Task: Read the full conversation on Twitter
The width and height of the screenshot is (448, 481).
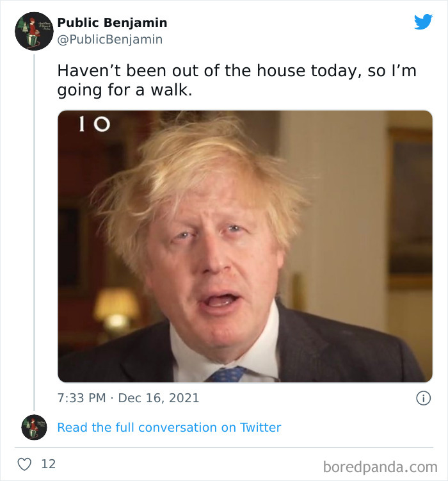Action: (x=169, y=427)
